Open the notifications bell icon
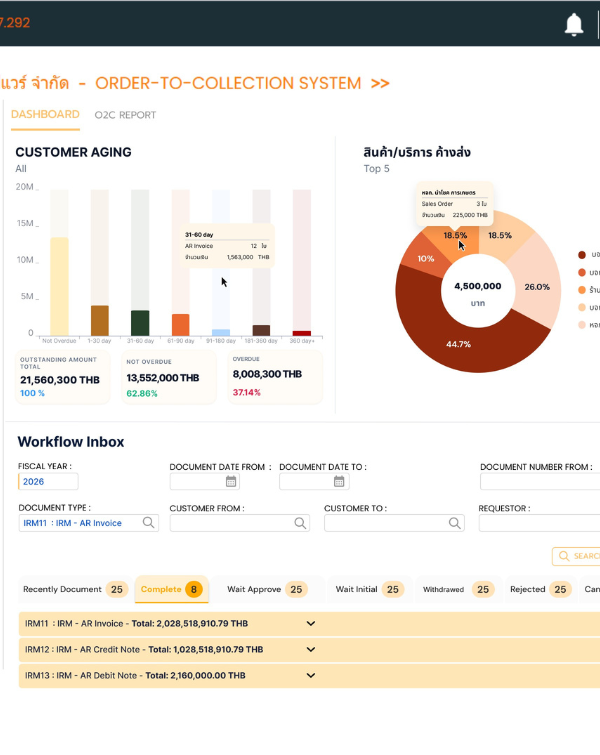The height and width of the screenshot is (755, 600). [574, 25]
